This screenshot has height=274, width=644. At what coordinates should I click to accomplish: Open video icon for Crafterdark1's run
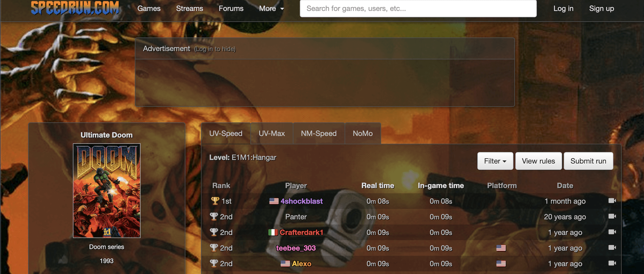coord(612,232)
